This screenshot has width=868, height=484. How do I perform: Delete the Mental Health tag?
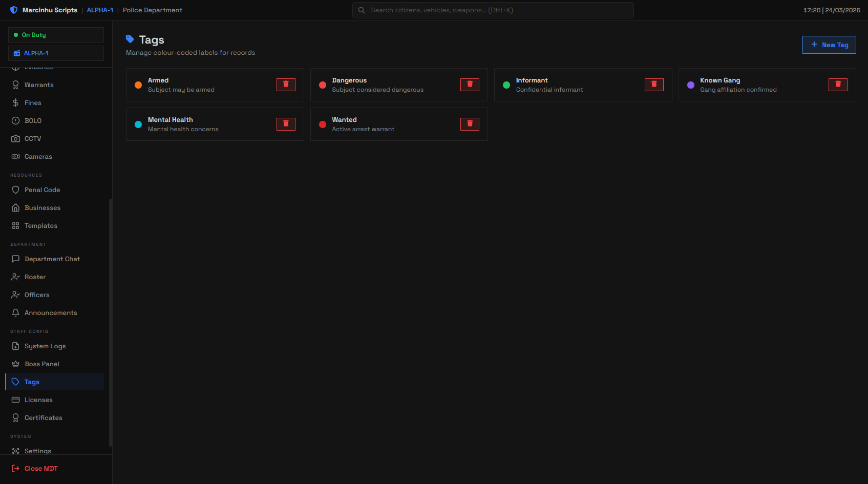pos(286,124)
